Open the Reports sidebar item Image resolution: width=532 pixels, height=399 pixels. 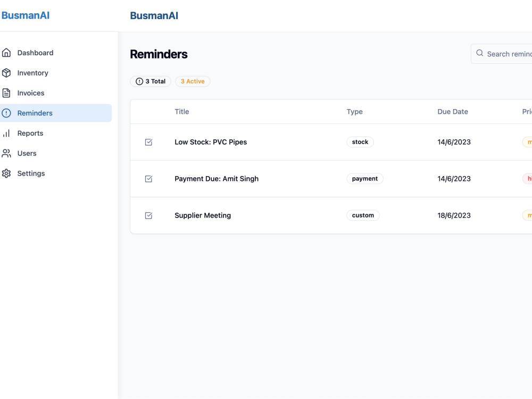coord(56,133)
